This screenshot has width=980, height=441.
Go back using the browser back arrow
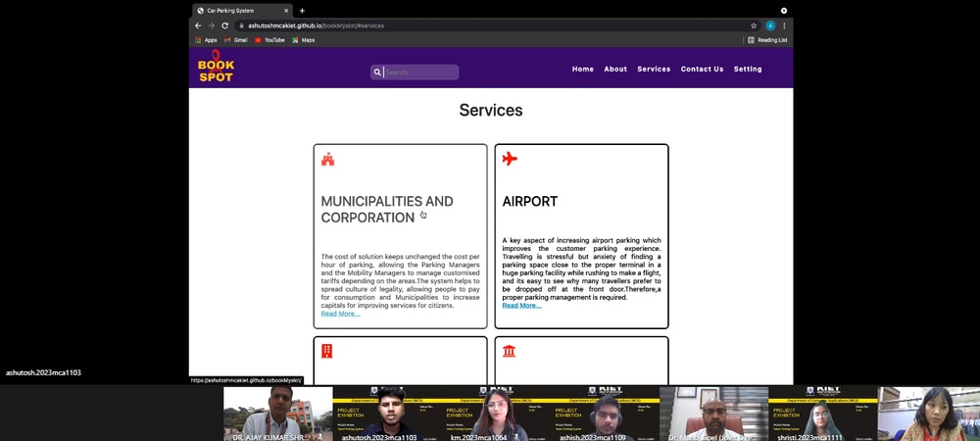point(198,25)
